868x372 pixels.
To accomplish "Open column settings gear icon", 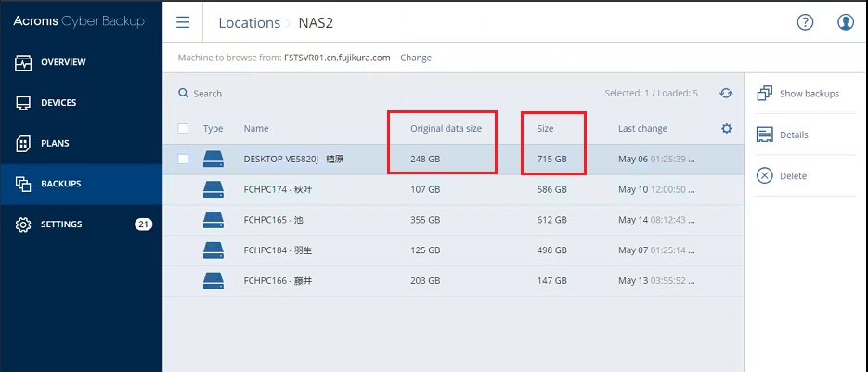I will click(x=727, y=128).
